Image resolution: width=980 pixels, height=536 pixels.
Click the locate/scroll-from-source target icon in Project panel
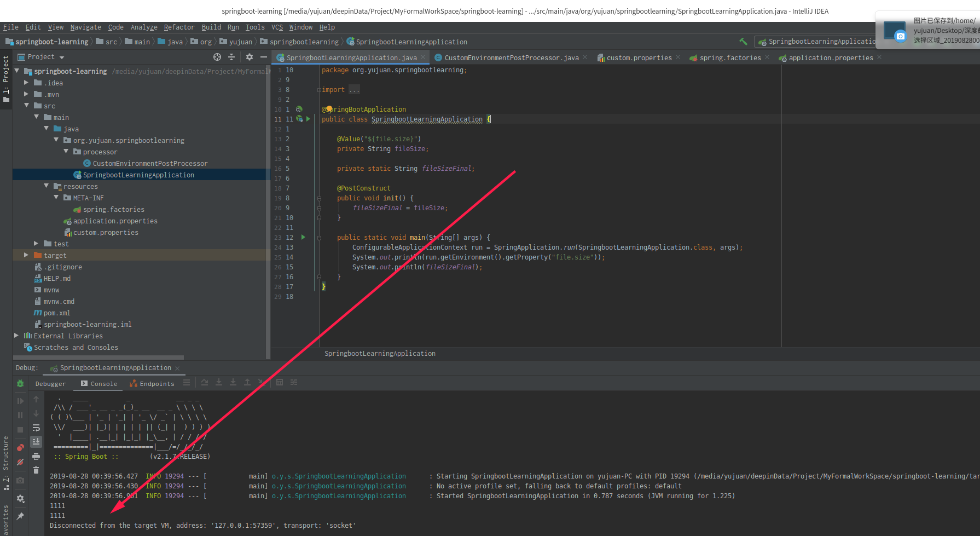217,57
